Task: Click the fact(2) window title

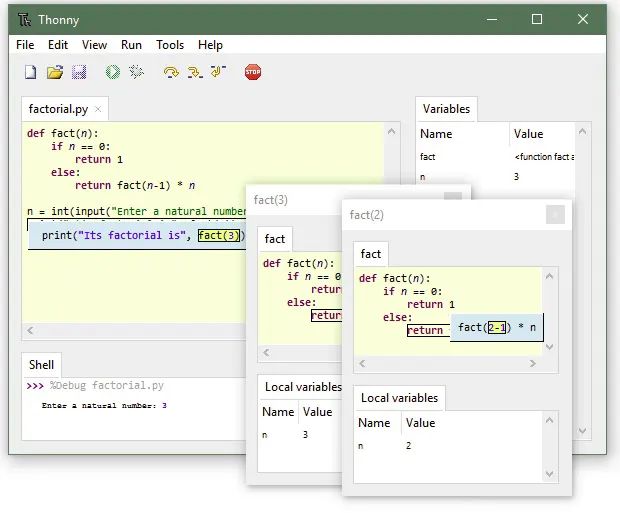Action: pyautogui.click(x=367, y=215)
